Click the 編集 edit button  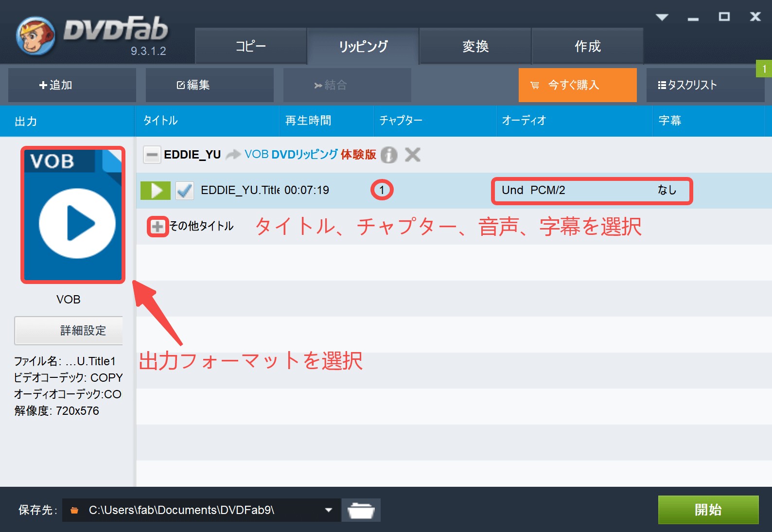click(x=210, y=85)
